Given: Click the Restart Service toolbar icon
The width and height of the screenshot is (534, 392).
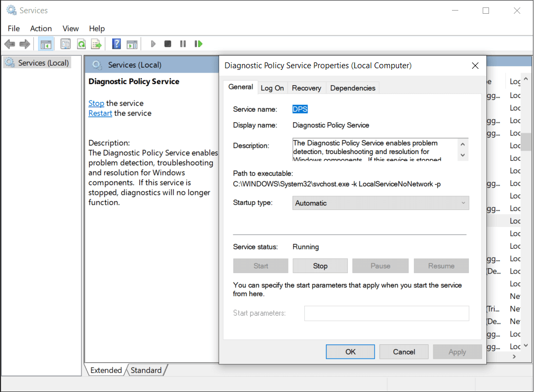Looking at the screenshot, I should 198,44.
